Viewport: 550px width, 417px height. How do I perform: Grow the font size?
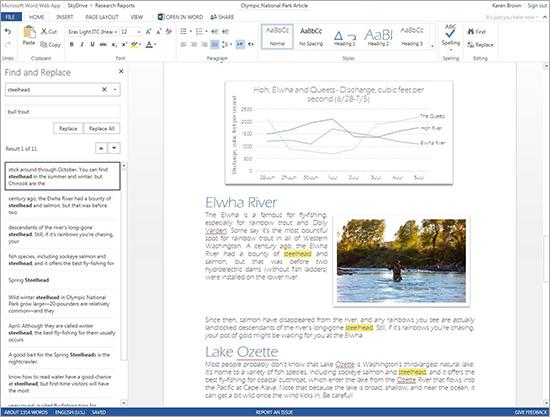pos(148,32)
